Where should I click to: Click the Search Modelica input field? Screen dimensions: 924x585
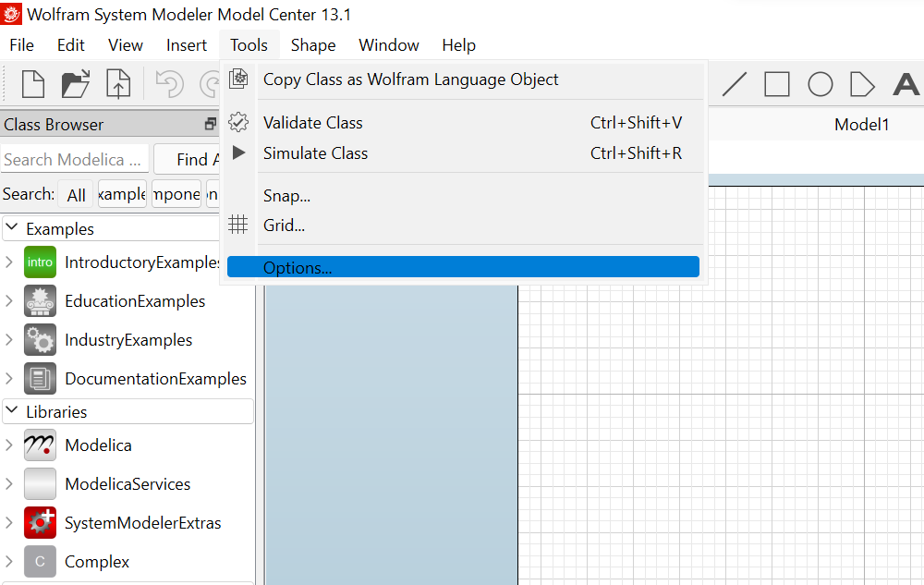74,159
